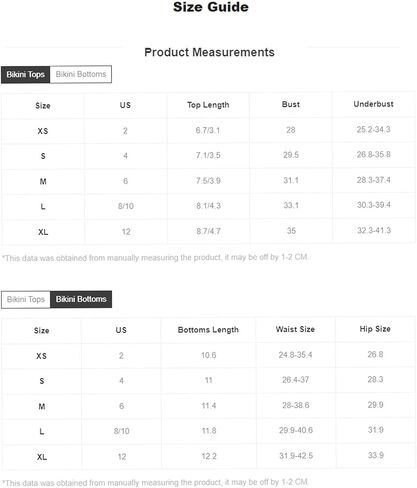Click the lower Bikini Bottoms tab
Viewport: 417px width, 488px height.
(x=81, y=299)
